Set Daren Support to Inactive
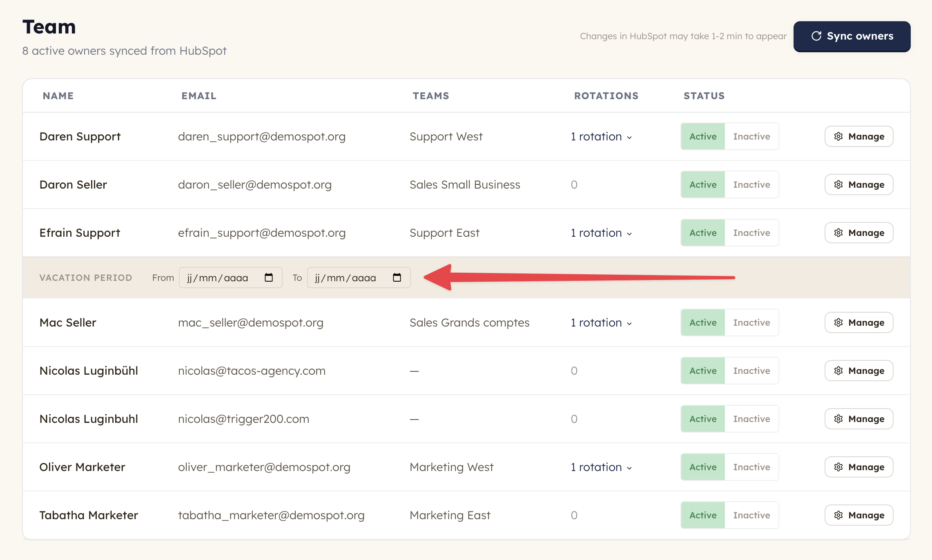932x560 pixels. (x=751, y=136)
